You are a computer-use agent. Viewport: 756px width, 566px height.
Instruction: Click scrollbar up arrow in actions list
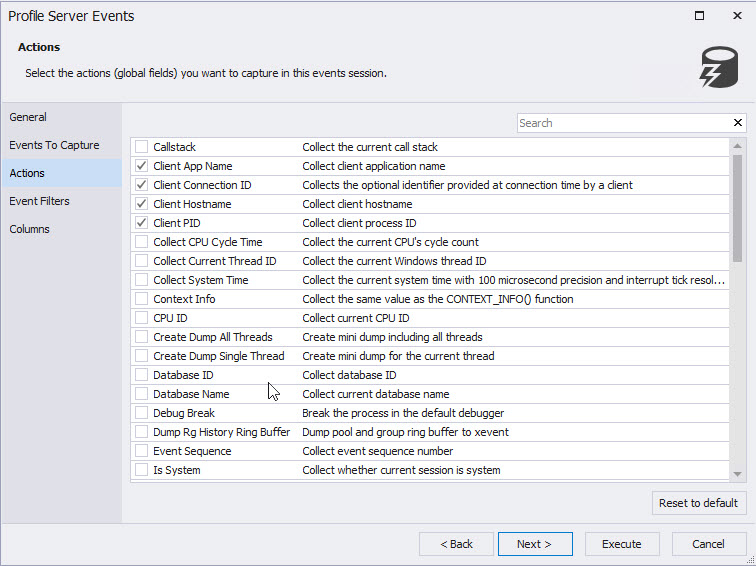pos(738,146)
